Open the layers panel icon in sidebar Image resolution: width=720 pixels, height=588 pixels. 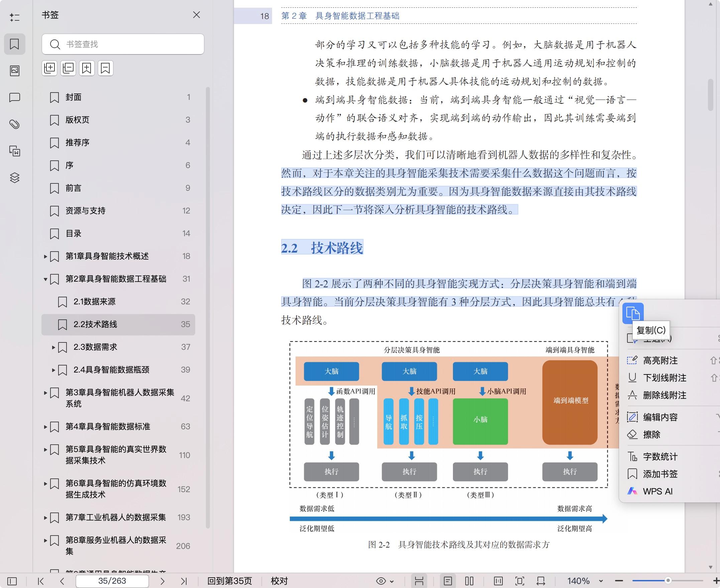click(15, 177)
